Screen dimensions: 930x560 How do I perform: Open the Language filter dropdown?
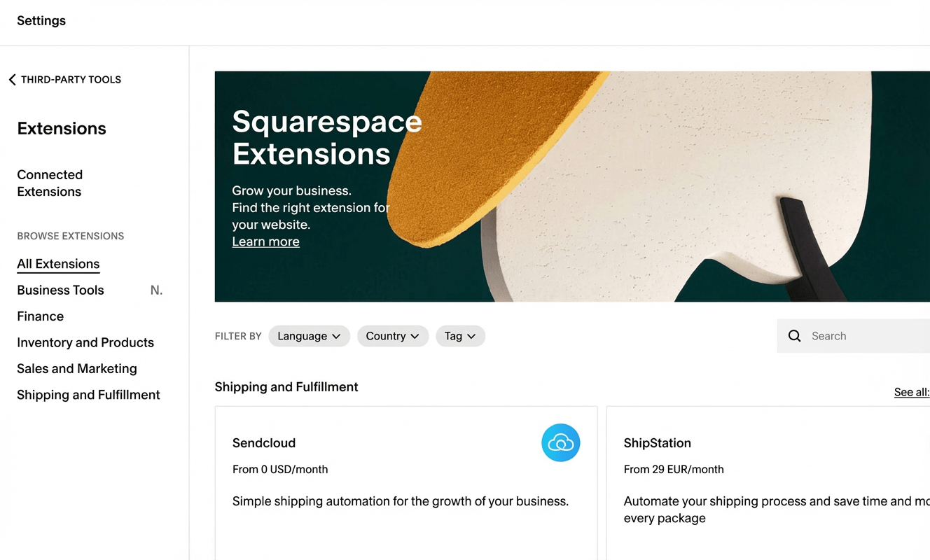[309, 336]
